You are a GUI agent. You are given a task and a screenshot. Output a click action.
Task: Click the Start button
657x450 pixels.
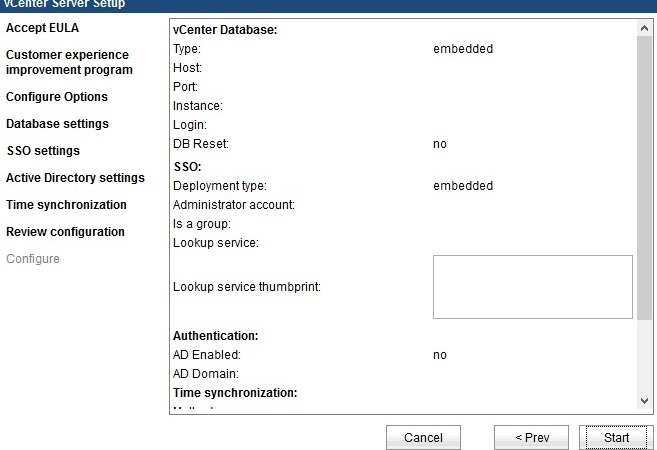(616, 437)
